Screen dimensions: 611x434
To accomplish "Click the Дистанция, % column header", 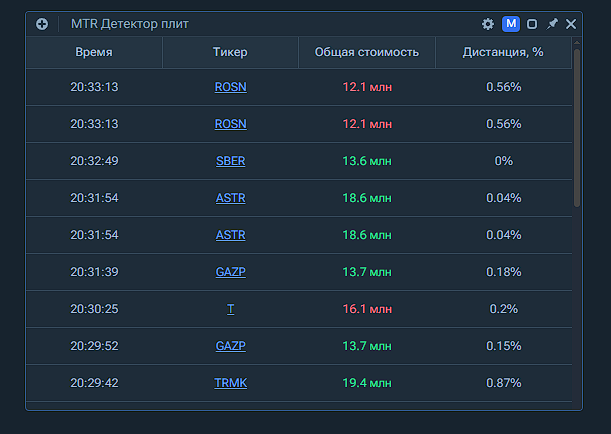I will (503, 52).
